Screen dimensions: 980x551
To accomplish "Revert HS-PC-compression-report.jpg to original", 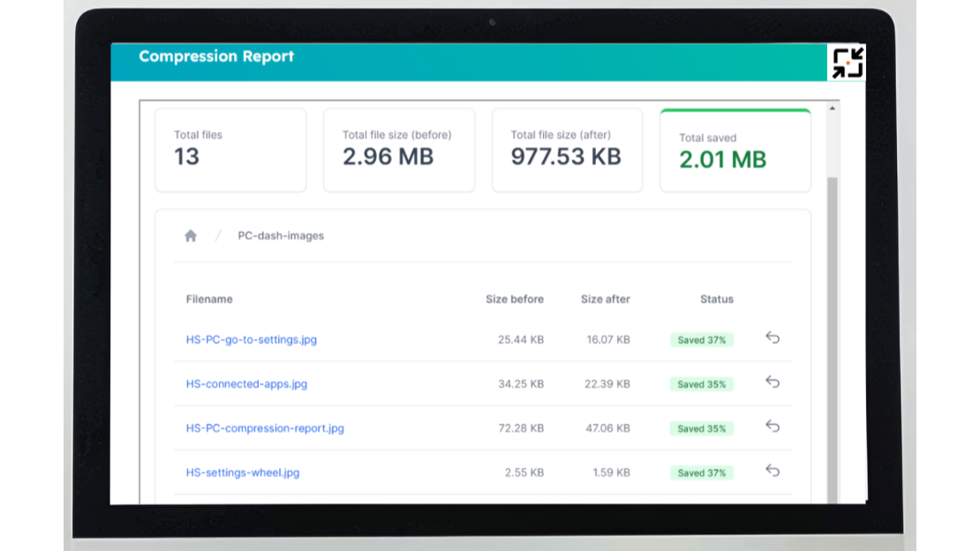I will 773,426.
